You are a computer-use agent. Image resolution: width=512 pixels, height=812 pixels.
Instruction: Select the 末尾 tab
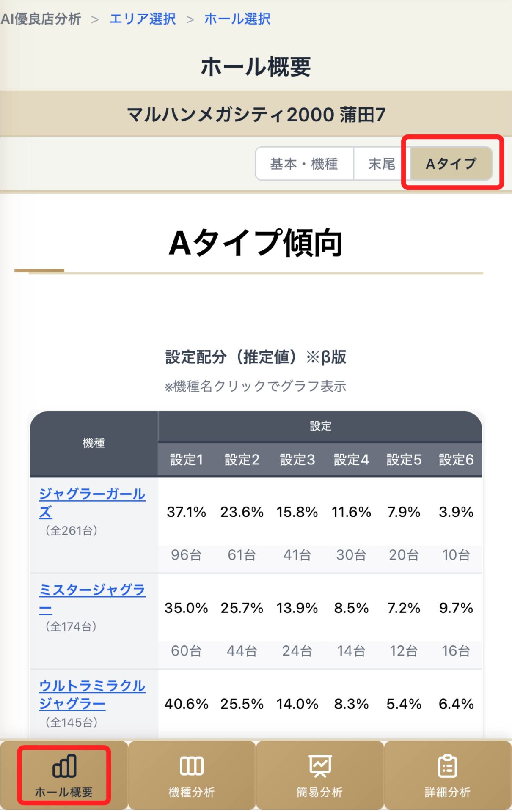click(x=382, y=164)
